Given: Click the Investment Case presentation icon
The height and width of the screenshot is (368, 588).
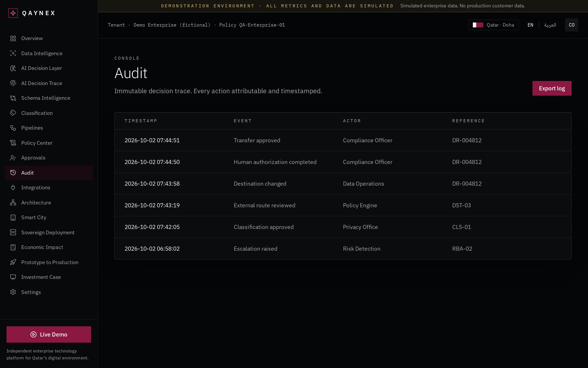Looking at the screenshot, I should point(13,277).
